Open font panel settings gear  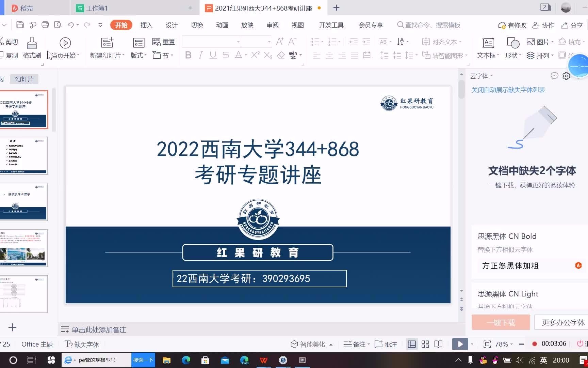click(x=566, y=76)
